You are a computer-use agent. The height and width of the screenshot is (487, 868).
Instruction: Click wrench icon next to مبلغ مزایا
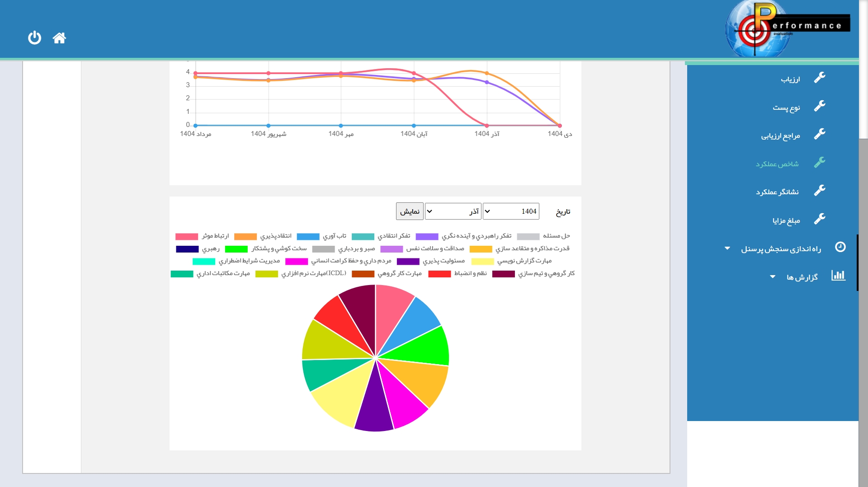click(x=819, y=219)
